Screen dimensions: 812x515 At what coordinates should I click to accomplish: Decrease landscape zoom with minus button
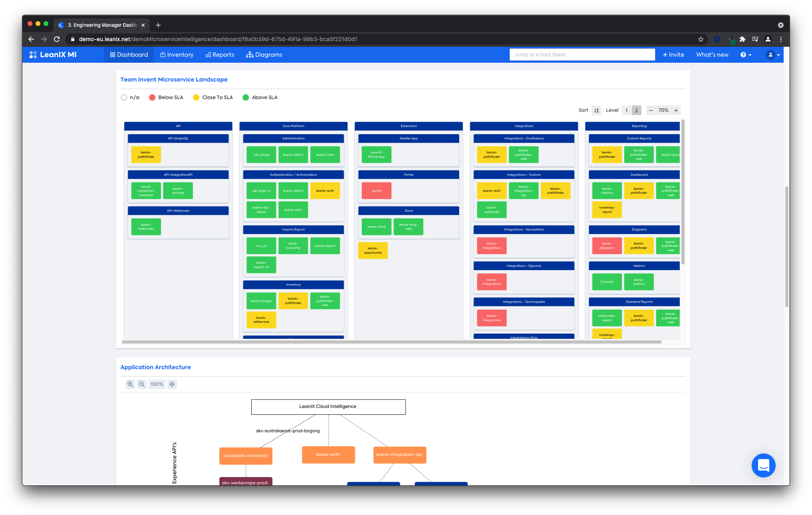click(651, 110)
